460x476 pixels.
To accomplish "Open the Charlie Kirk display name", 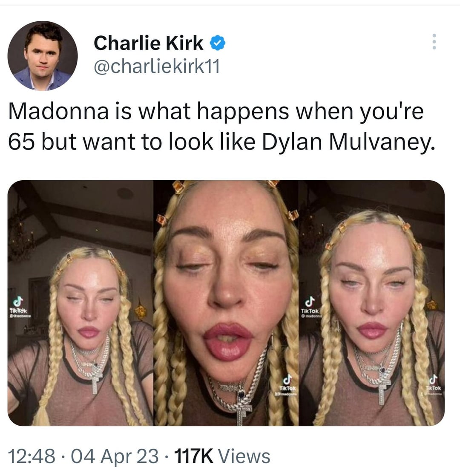I will tap(148, 43).
